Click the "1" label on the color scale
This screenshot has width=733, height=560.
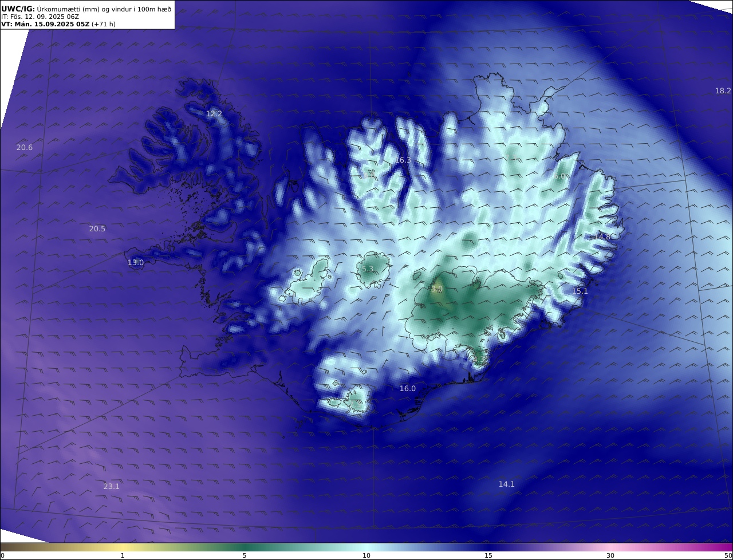(123, 555)
